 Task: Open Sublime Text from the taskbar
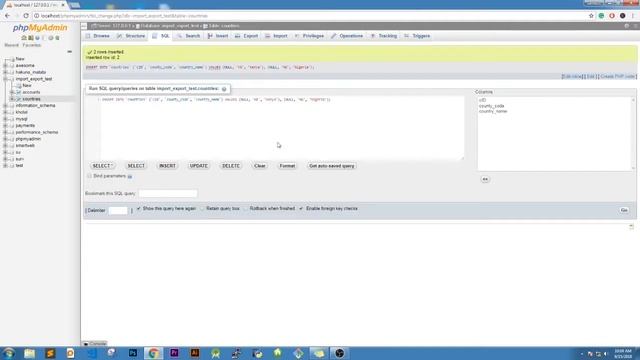pos(50,353)
